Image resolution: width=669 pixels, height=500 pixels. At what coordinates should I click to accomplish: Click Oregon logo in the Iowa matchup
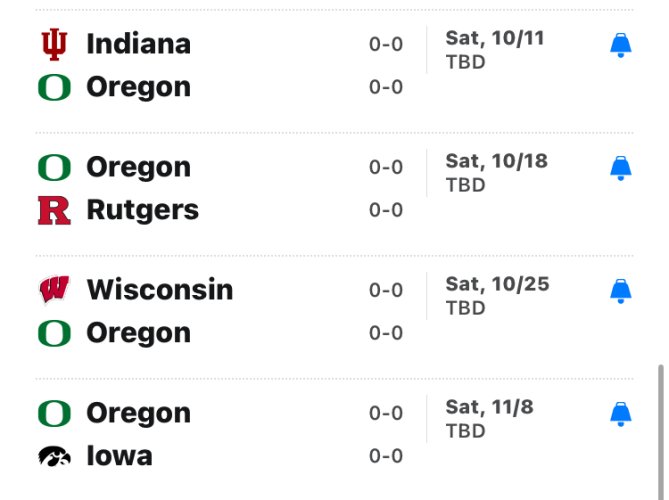coord(54,413)
